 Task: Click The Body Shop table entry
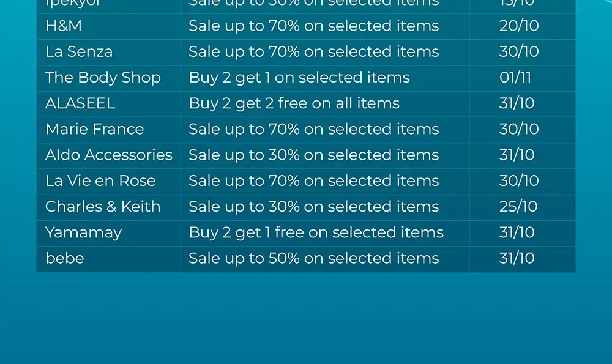point(103,78)
